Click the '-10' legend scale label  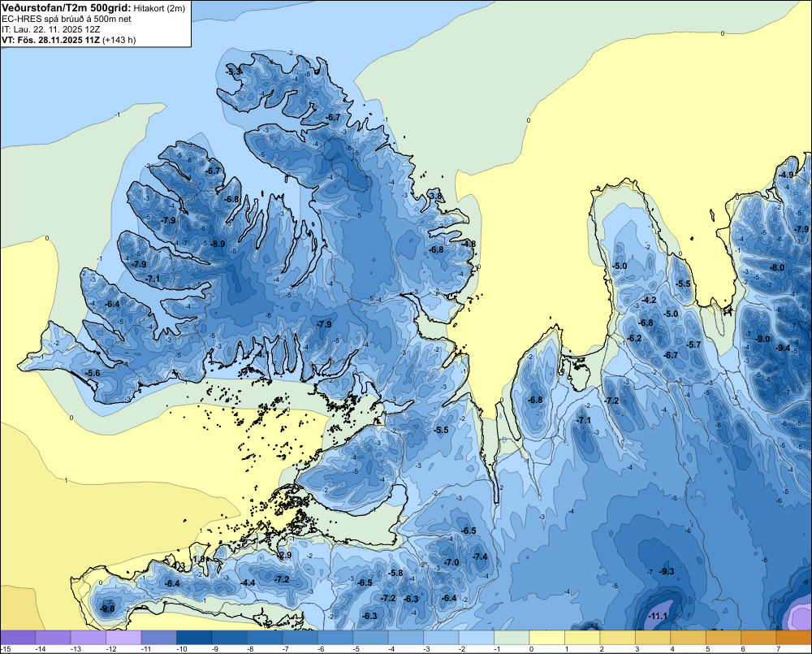[x=181, y=649]
